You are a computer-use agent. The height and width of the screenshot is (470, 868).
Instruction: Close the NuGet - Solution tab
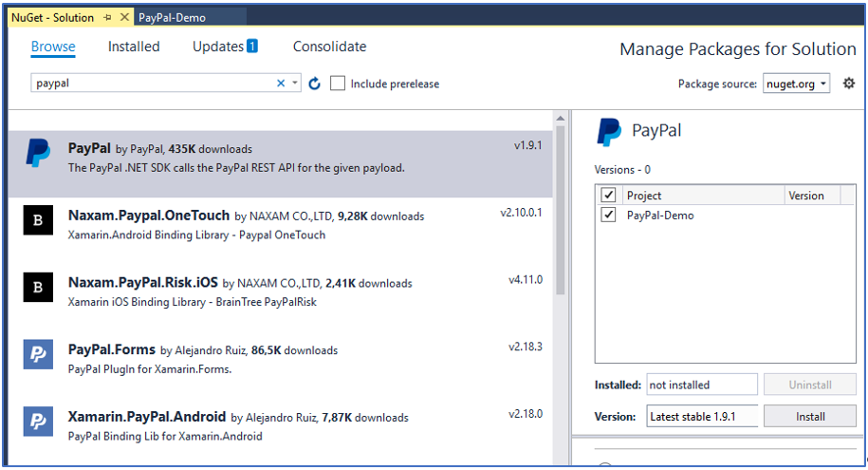pos(124,17)
